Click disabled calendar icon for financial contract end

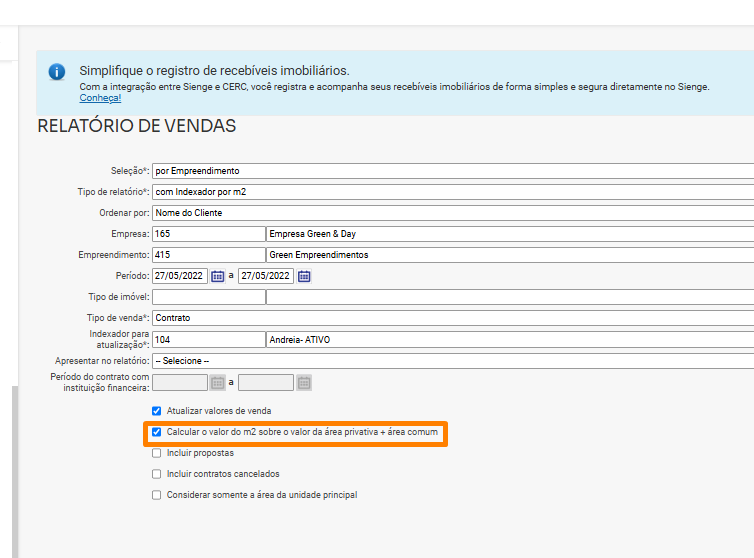[304, 383]
